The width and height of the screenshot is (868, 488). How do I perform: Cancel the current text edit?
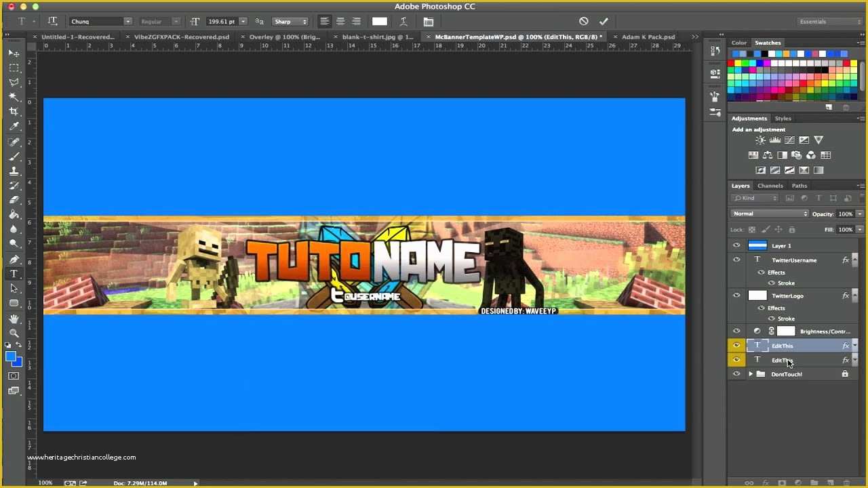(584, 21)
